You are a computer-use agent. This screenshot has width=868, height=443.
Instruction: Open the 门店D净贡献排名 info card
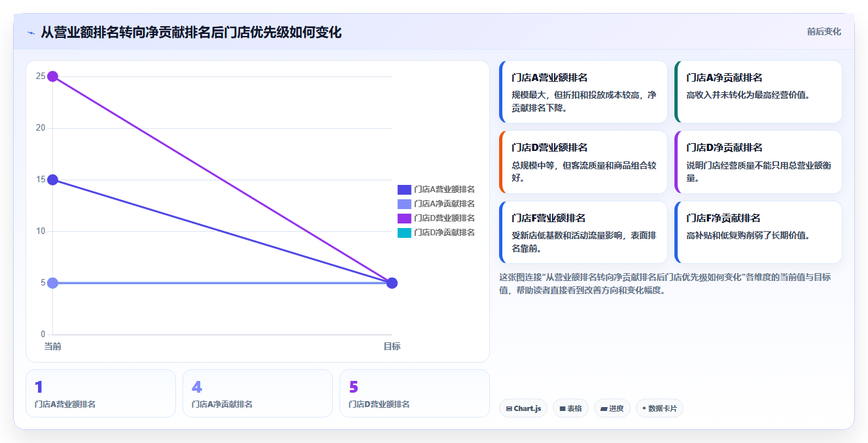pyautogui.click(x=758, y=162)
